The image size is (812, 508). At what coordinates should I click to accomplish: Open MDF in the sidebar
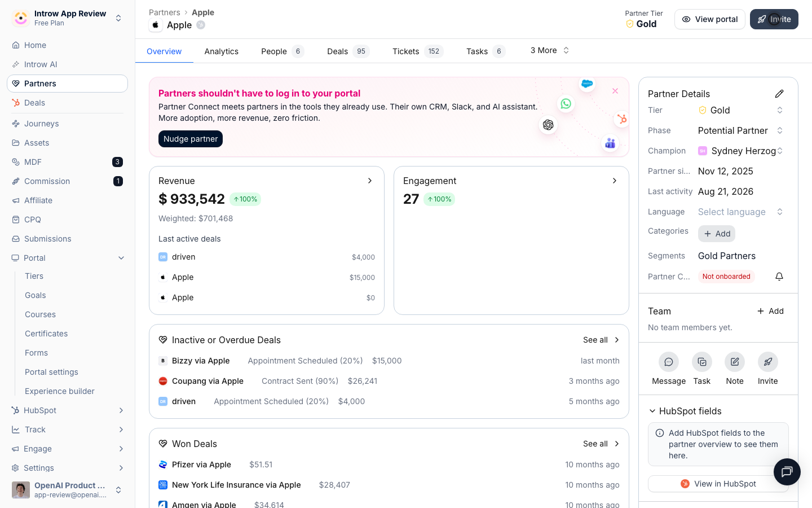pyautogui.click(x=67, y=162)
